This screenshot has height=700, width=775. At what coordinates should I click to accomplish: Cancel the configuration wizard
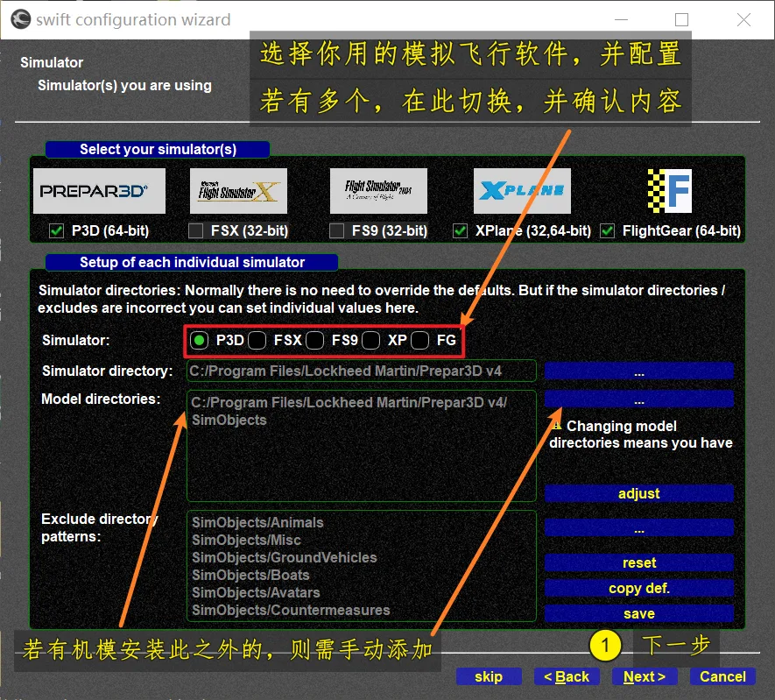pyautogui.click(x=722, y=676)
